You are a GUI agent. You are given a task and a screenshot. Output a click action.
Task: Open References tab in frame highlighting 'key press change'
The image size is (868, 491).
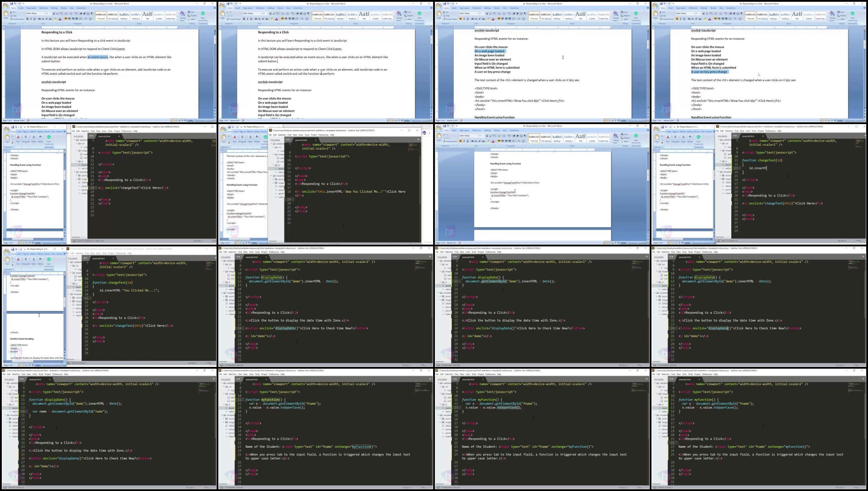693,8
